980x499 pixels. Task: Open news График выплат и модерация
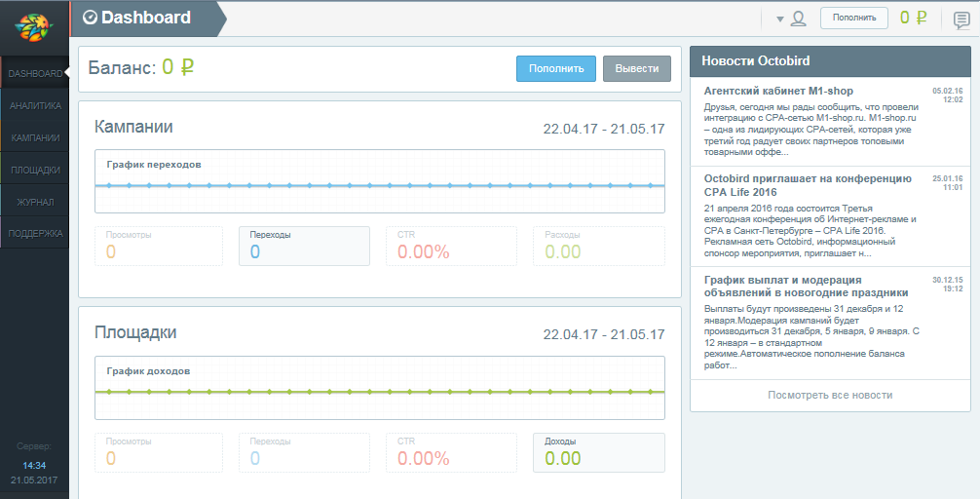coord(806,287)
